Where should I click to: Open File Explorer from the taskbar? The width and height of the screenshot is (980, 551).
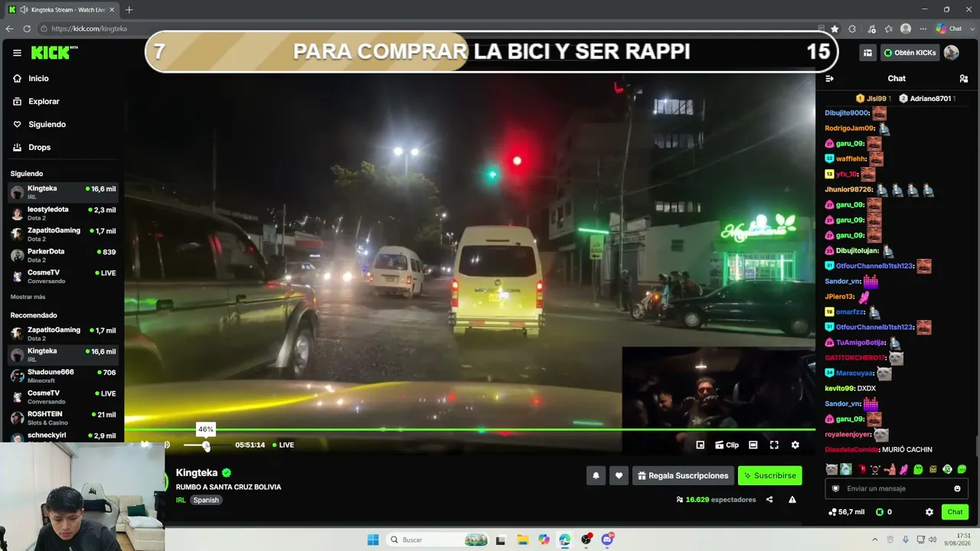(x=522, y=540)
